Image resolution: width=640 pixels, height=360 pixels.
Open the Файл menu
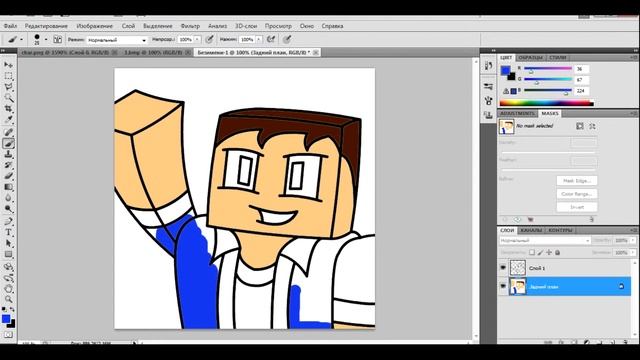coord(10,26)
